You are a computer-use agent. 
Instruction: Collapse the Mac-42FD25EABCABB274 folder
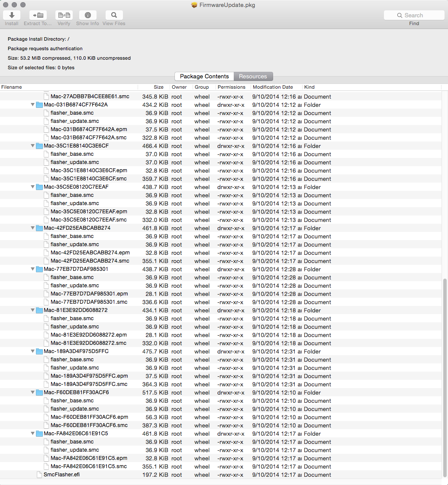(32, 228)
